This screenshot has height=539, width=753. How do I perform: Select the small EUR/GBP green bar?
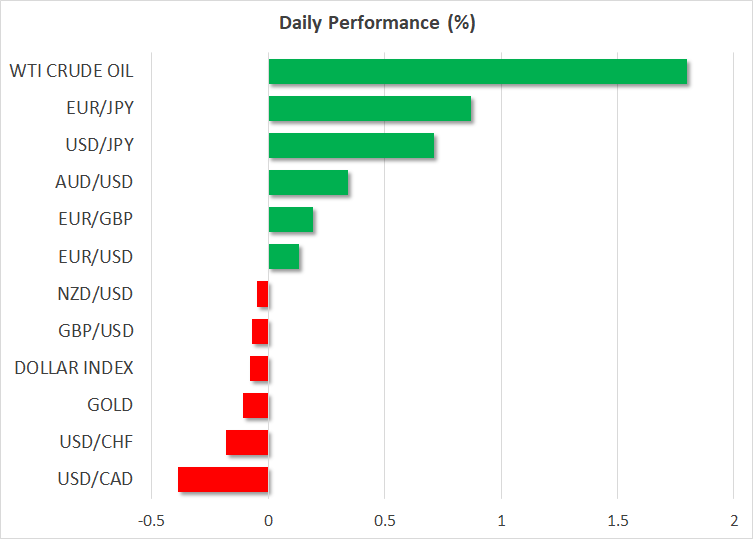[291, 220]
